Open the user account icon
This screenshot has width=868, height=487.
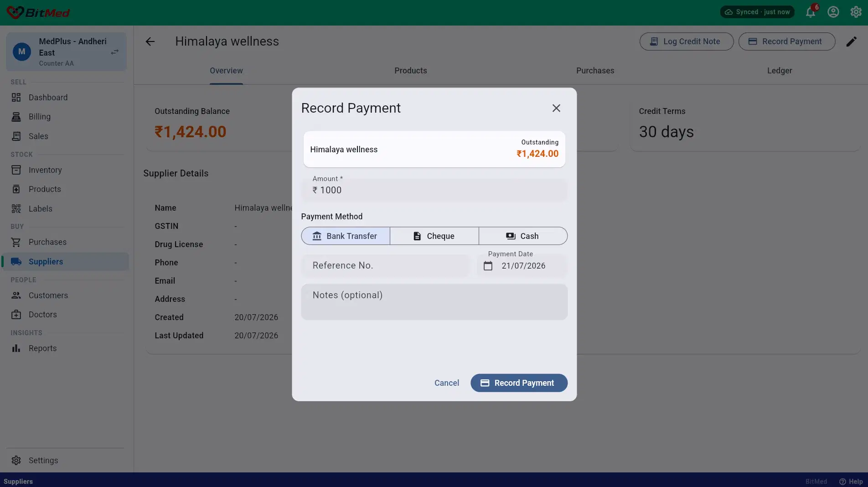click(833, 12)
